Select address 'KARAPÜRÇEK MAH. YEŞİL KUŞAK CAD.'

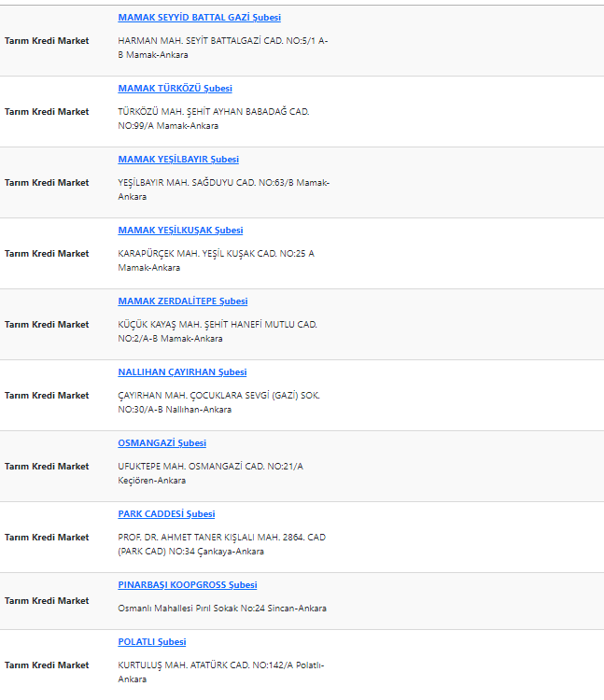coord(197,254)
